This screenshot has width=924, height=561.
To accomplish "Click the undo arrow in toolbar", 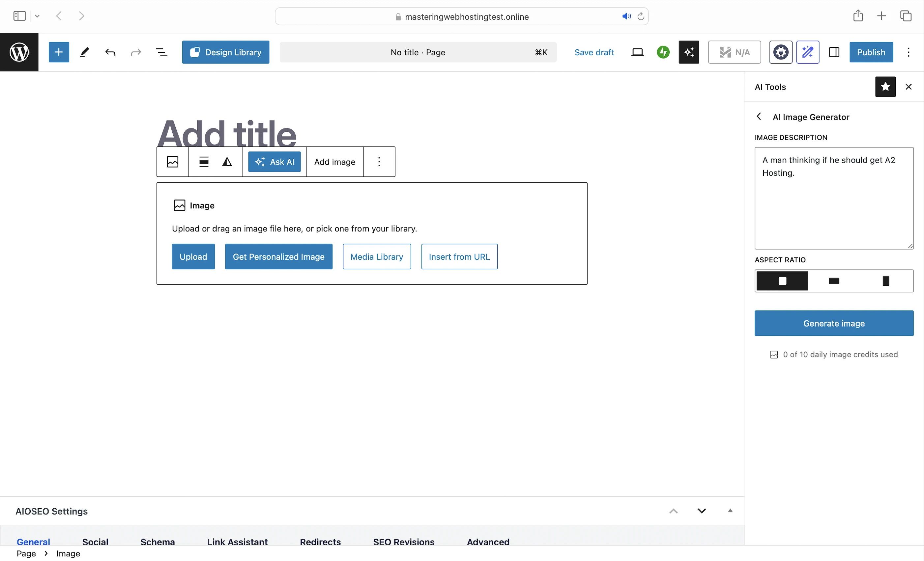I will (x=110, y=52).
